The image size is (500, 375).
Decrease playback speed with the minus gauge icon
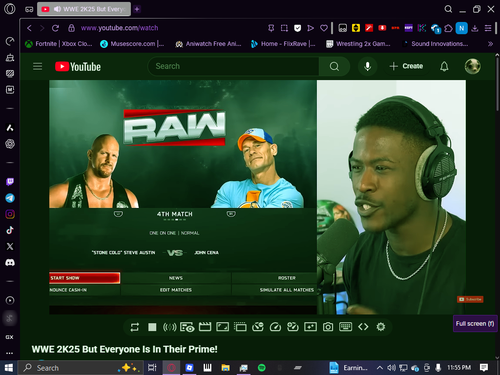coord(258,327)
